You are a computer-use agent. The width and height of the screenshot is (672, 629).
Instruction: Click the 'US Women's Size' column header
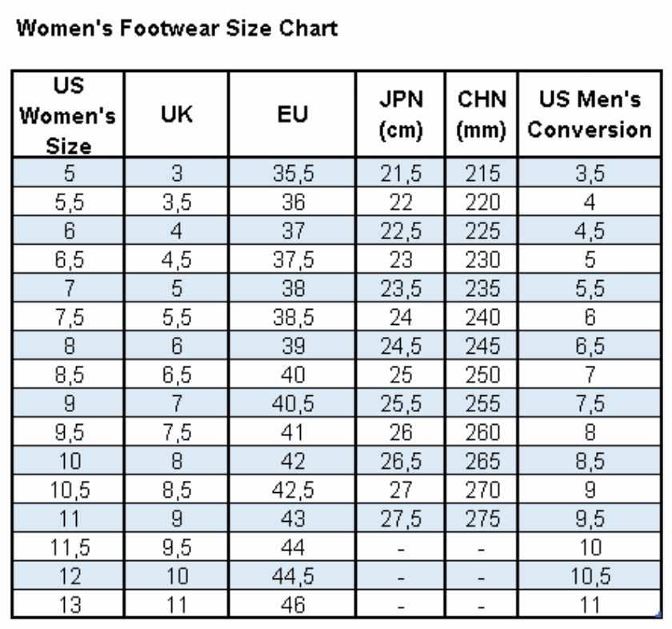click(x=69, y=115)
